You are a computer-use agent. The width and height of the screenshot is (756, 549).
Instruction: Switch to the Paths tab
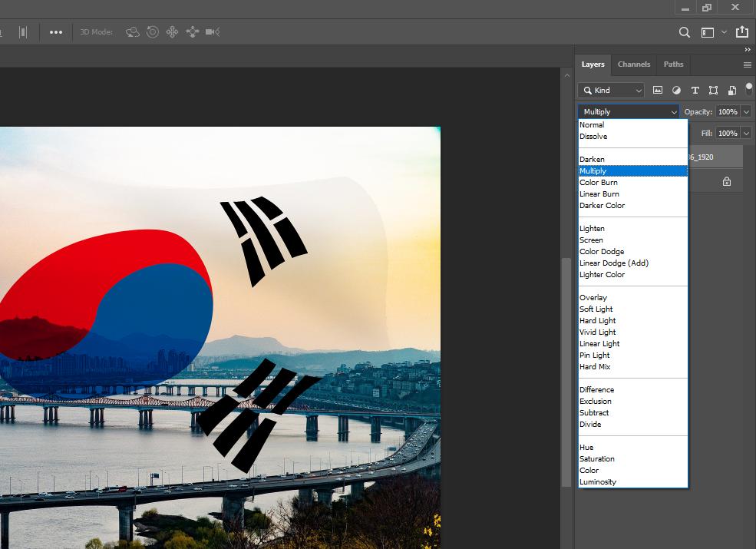point(673,64)
